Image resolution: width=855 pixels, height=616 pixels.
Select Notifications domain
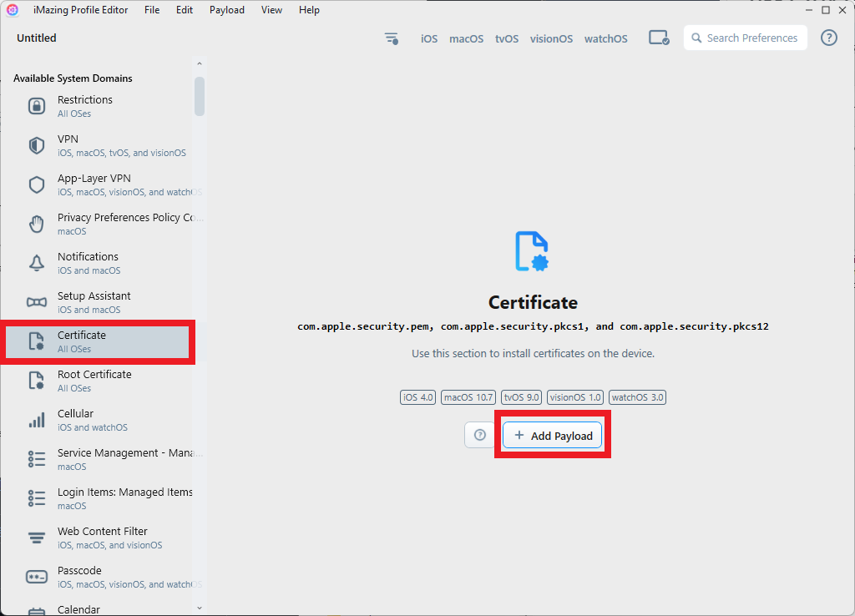click(97, 263)
